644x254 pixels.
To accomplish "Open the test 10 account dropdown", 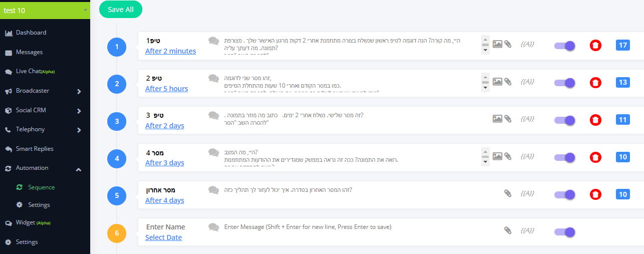I will tap(45, 10).
